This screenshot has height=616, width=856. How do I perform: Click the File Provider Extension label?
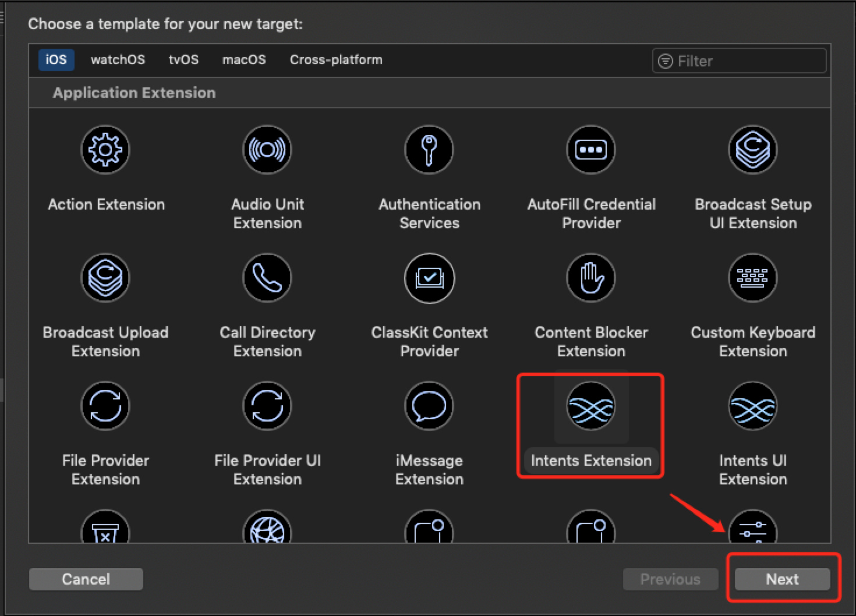(x=105, y=470)
